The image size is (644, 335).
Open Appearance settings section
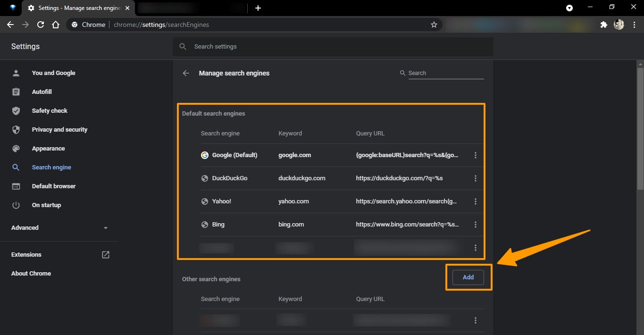tap(48, 149)
